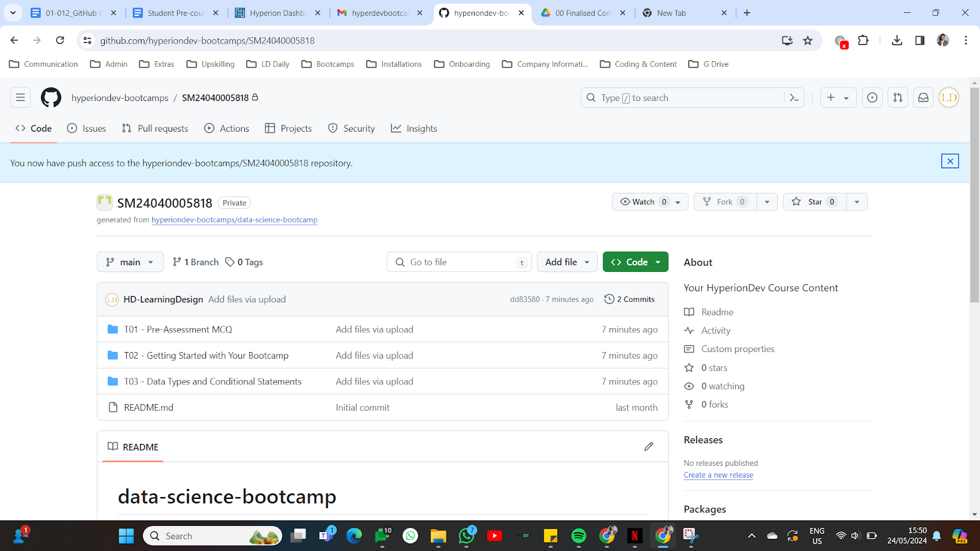The image size is (980, 551).
Task: Expand the main branch dropdown
Action: [130, 262]
